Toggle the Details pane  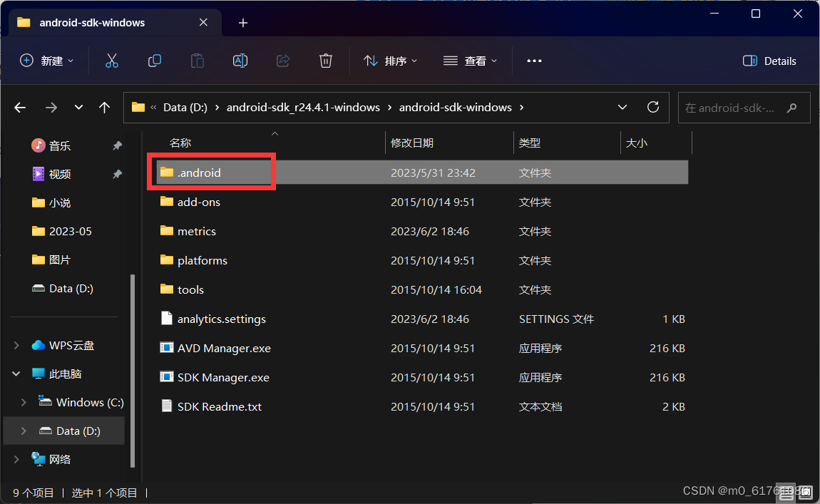pyautogui.click(x=769, y=61)
